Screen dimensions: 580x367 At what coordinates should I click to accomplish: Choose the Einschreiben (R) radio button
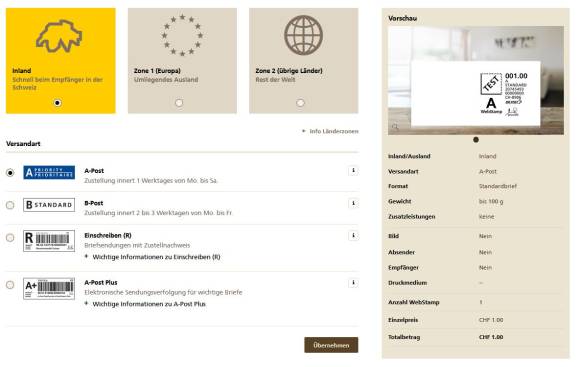pos(10,238)
